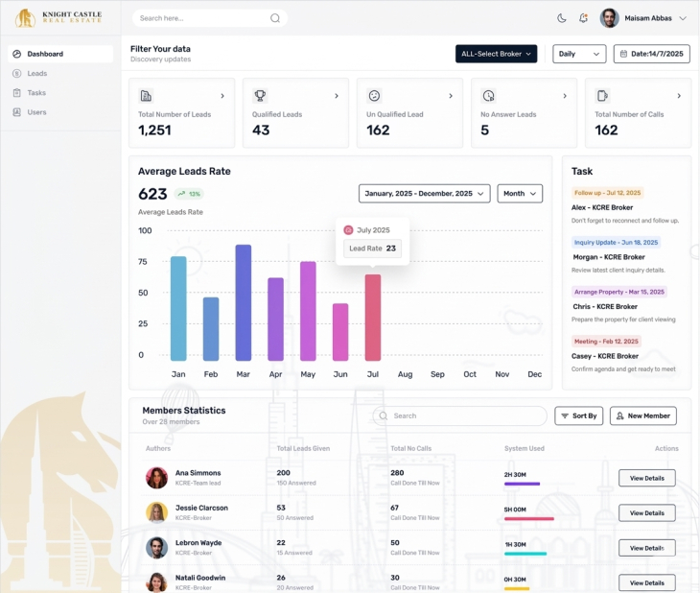Open the Daily period dropdown
This screenshot has width=700, height=593.
tap(579, 55)
